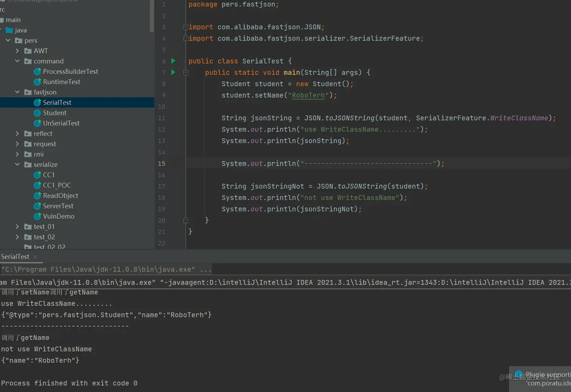Click ProcessBuilderTest class icon

click(x=37, y=71)
